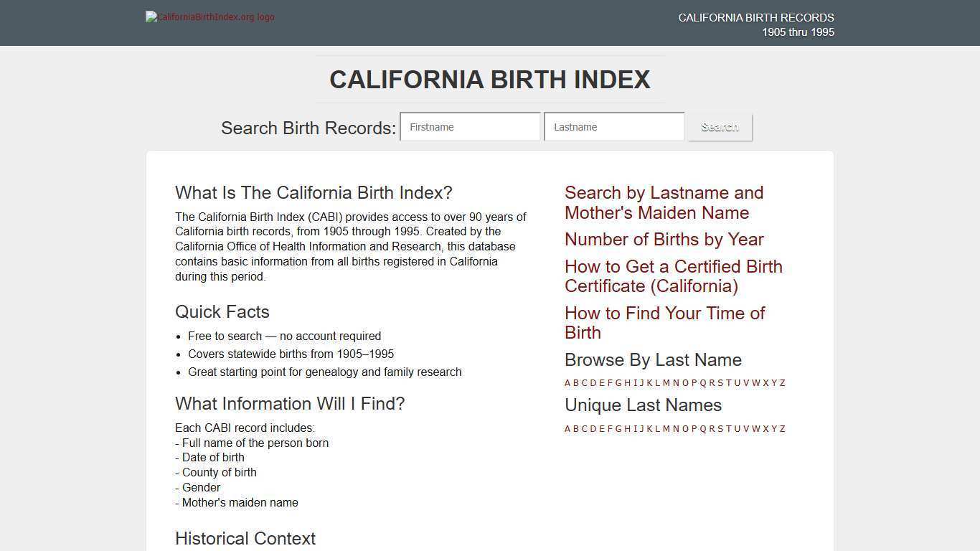Open How to Get a Certified Birth Certificate
The image size is (980, 551).
coord(673,276)
